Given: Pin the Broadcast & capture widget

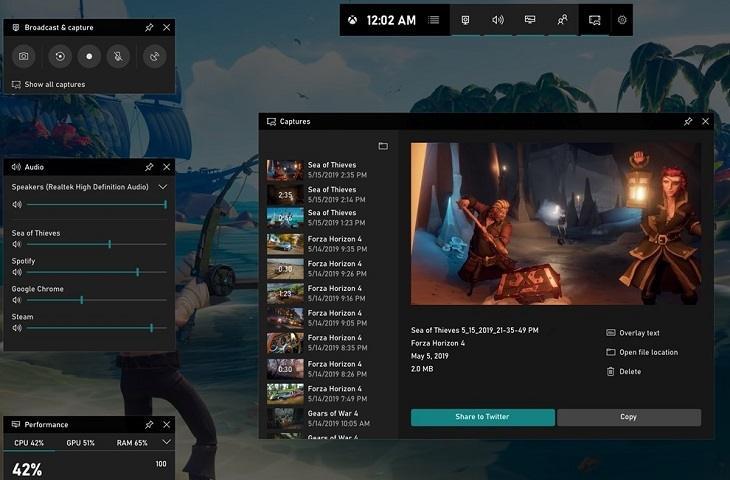Looking at the screenshot, I should pos(149,27).
